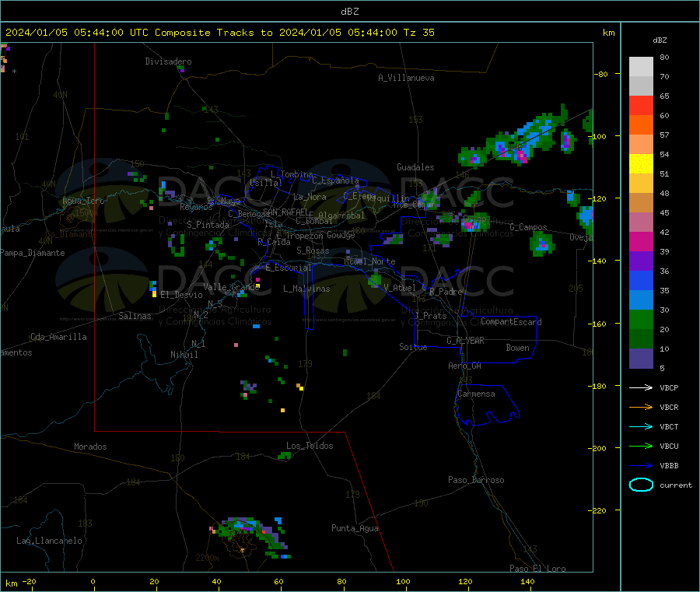Screen dimensions: 700x592
Task: Click the Punta_Agua location label
Action: point(355,528)
